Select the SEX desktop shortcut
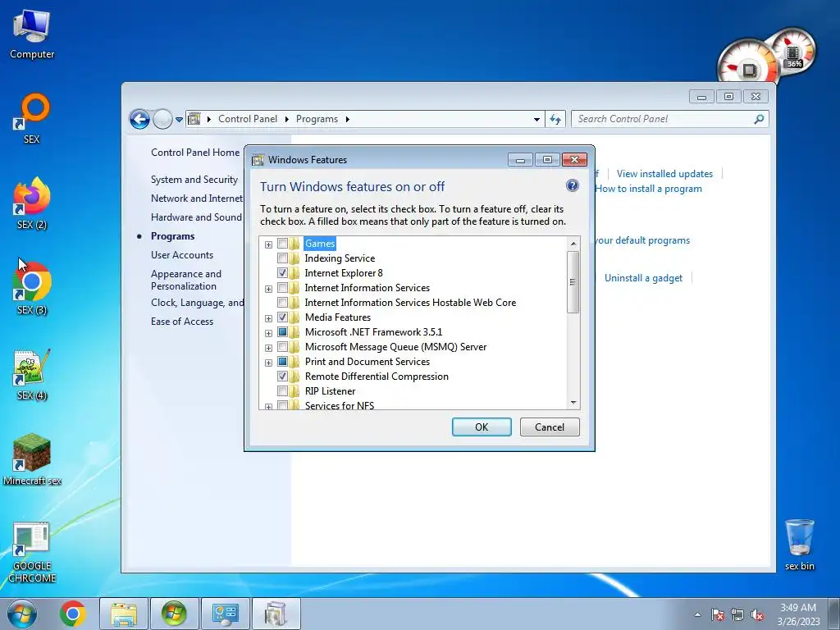The image size is (840, 630). point(32,119)
